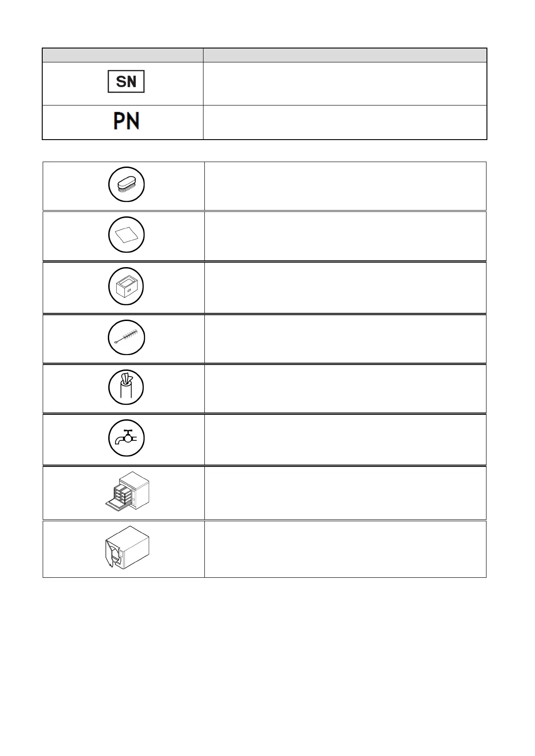This screenshot has height=756, width=535.
Task: Click blank cell beside washer-disinfector image
Action: click(x=345, y=493)
